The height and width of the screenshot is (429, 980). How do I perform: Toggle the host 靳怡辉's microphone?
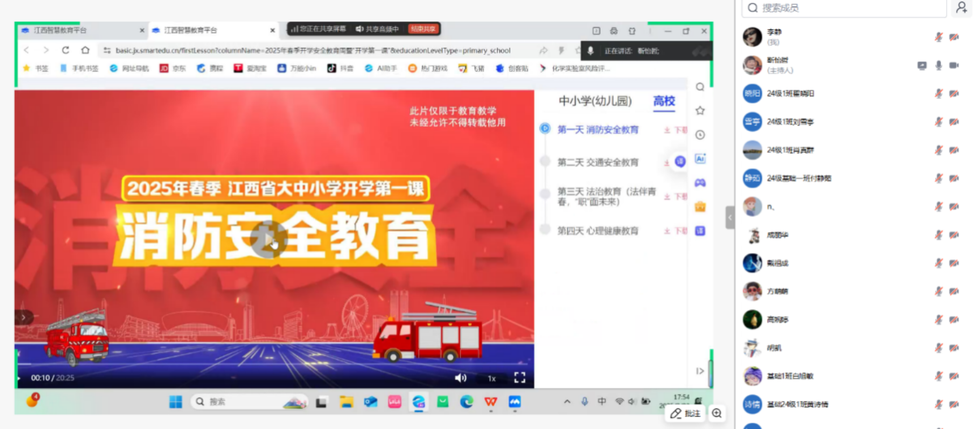[x=938, y=66]
